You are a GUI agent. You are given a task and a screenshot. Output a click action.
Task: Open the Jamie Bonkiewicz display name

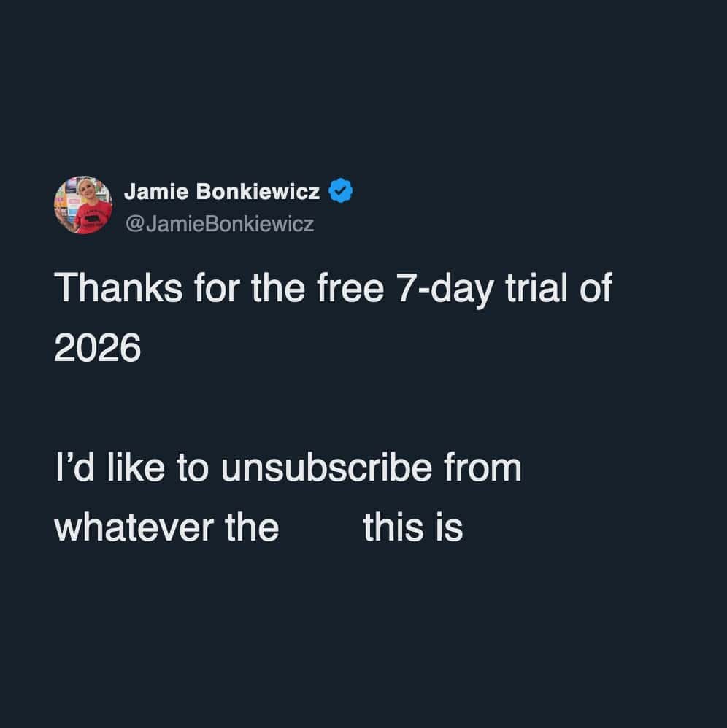point(222,192)
